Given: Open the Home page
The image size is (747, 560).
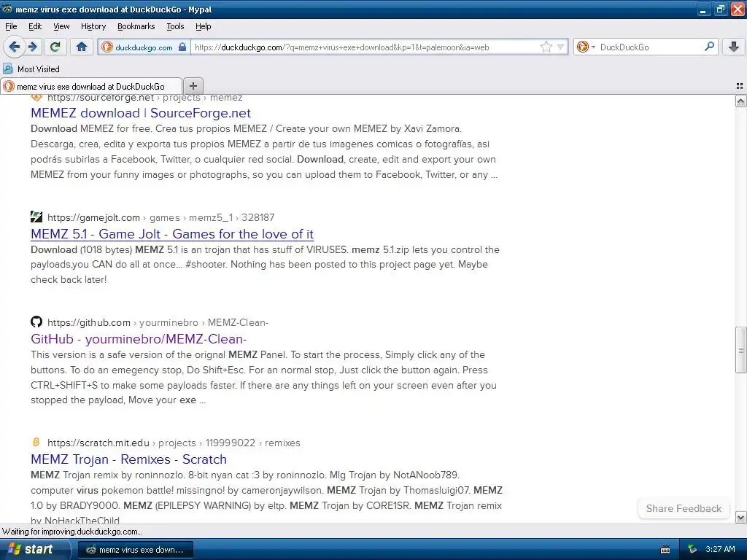Looking at the screenshot, I should coord(82,47).
